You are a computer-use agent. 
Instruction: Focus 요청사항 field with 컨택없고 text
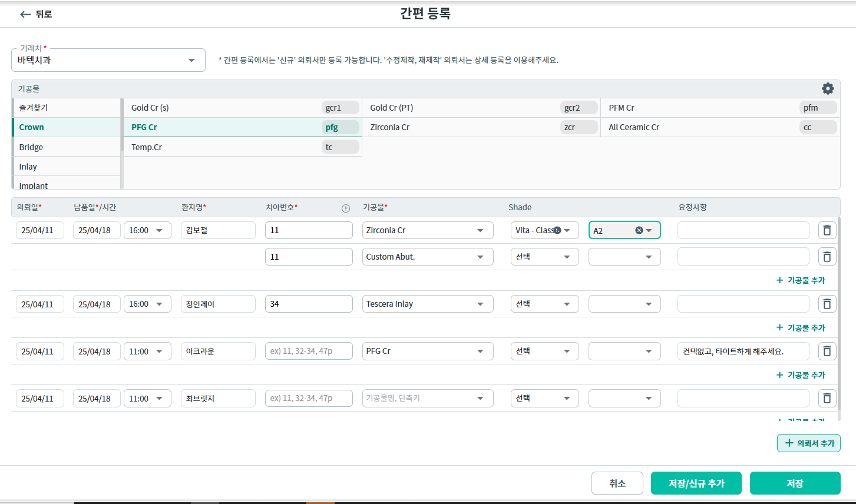click(743, 351)
